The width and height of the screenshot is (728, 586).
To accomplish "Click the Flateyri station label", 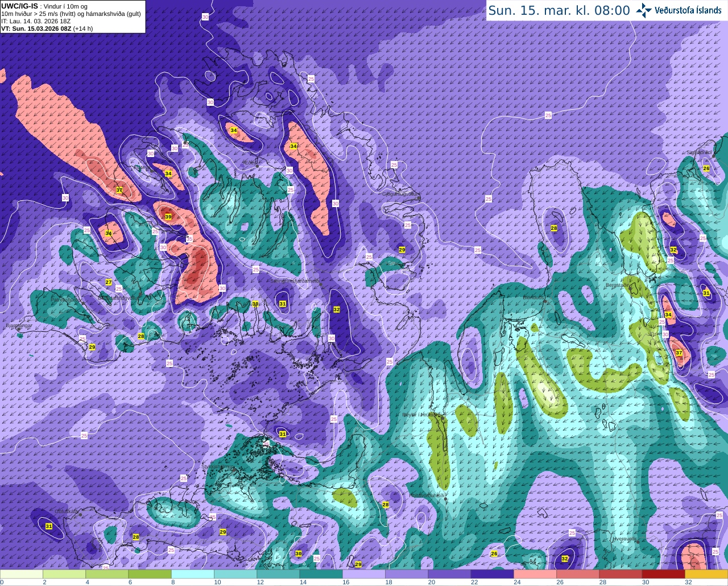I will [x=142, y=168].
